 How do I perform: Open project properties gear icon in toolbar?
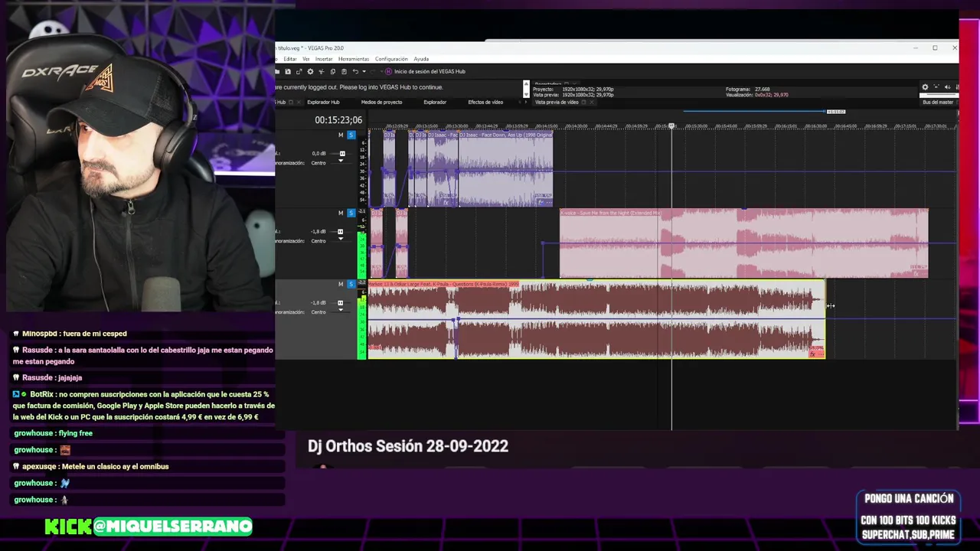[x=310, y=71]
